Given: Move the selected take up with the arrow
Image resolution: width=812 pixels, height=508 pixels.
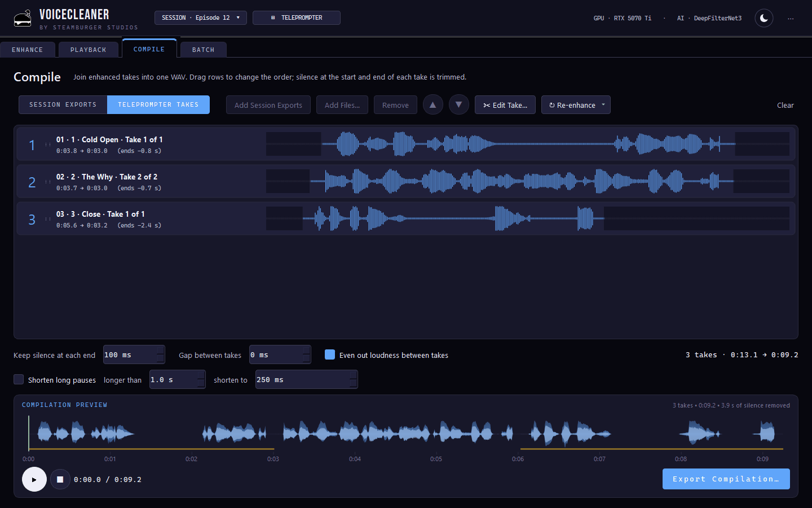Looking at the screenshot, I should tap(433, 104).
